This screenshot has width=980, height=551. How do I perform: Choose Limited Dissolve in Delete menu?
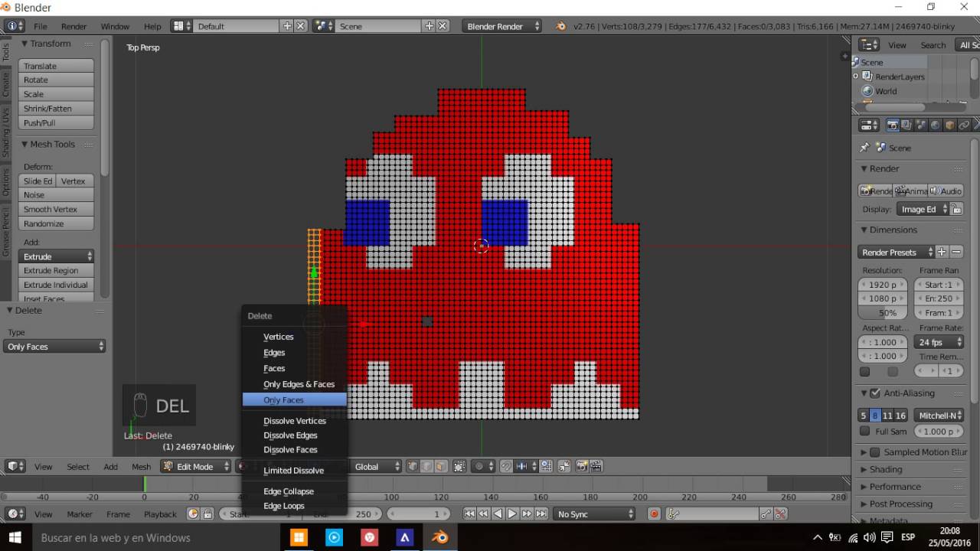pyautogui.click(x=294, y=471)
